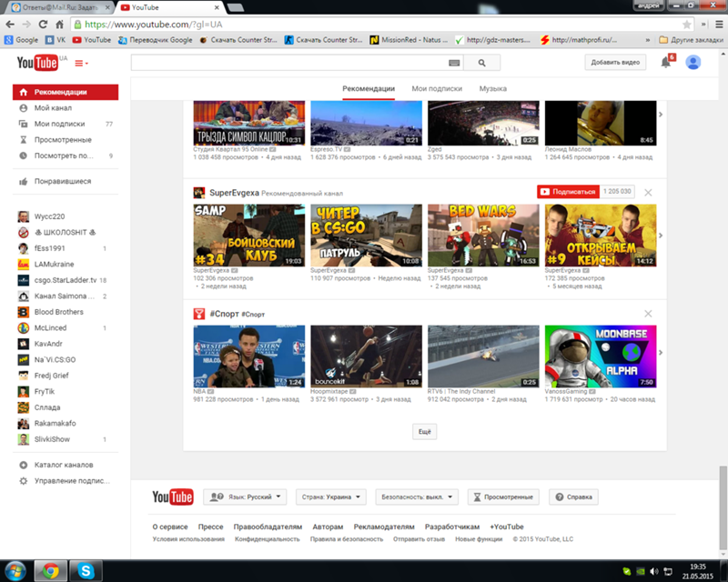Viewport: 728px width, 582px height.
Task: Open the Страна: Украина country dropdown
Action: coord(332,497)
